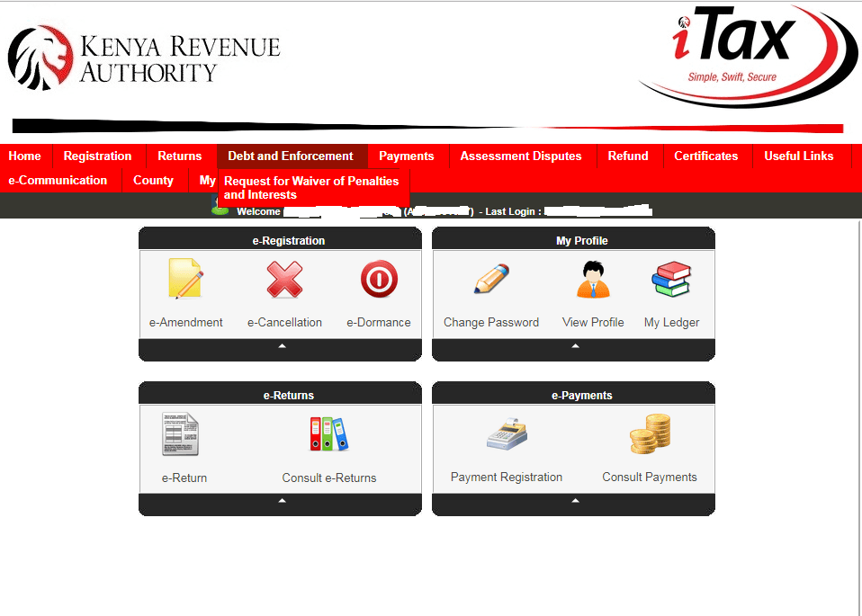The image size is (862, 616).
Task: Click the e-Dormance text link
Action: [379, 323]
